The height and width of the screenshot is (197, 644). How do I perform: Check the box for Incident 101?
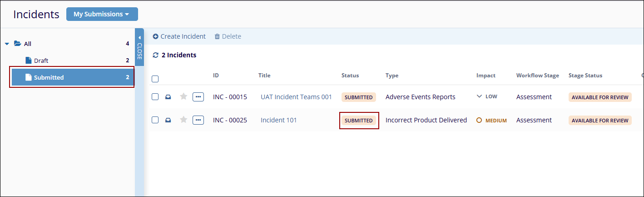(x=155, y=120)
